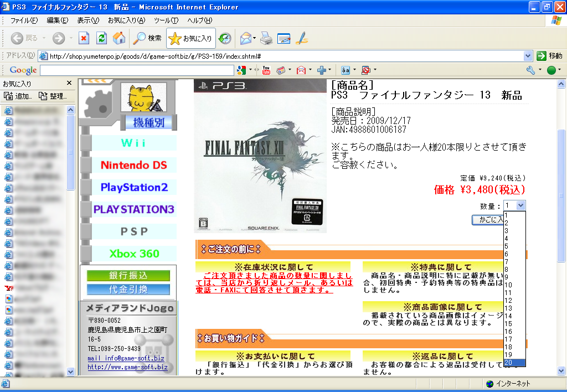Click the Home icon in toolbar
Screen dimensions: 567x392
(119, 38)
